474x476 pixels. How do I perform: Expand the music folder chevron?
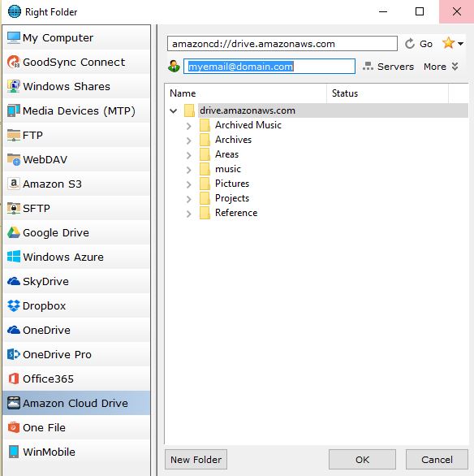click(188, 170)
